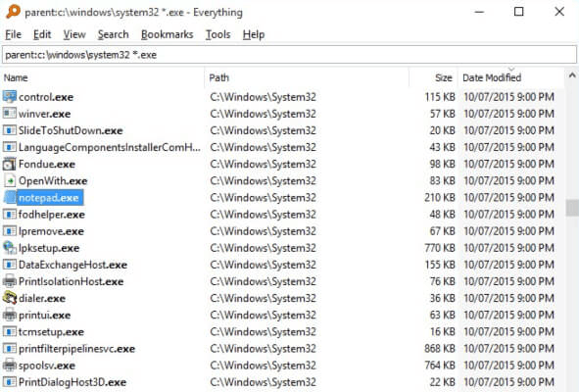This screenshot has height=392, width=579.
Task: Click the control.exe file icon
Action: pos(9,97)
